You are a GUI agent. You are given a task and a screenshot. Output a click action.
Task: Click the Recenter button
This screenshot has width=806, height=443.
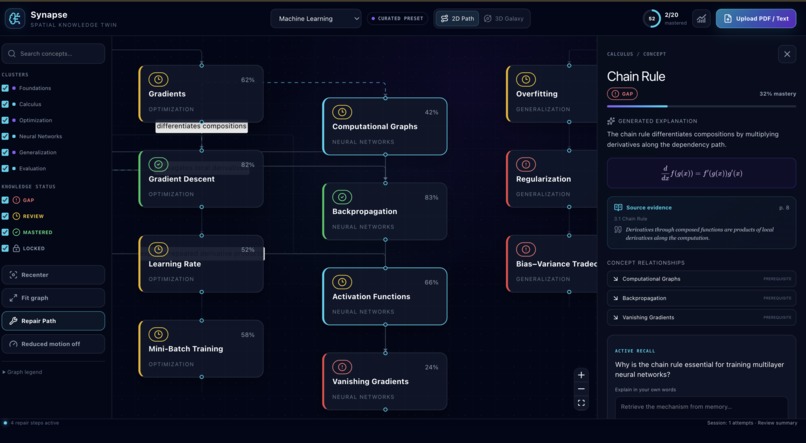53,275
